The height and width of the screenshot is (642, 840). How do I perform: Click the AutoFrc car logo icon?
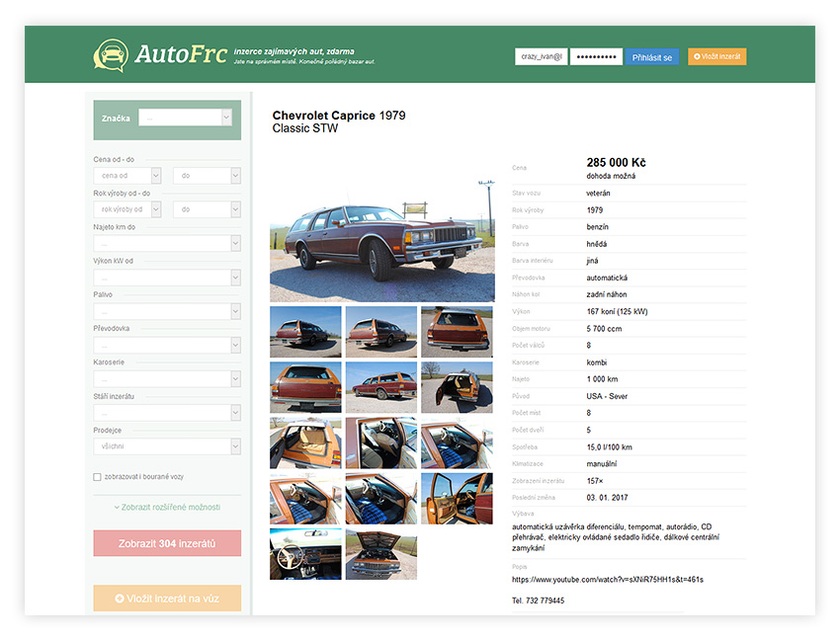click(x=110, y=55)
